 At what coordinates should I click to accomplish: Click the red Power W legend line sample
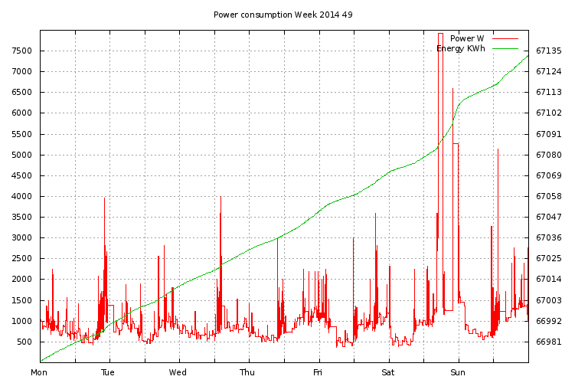[x=505, y=38]
